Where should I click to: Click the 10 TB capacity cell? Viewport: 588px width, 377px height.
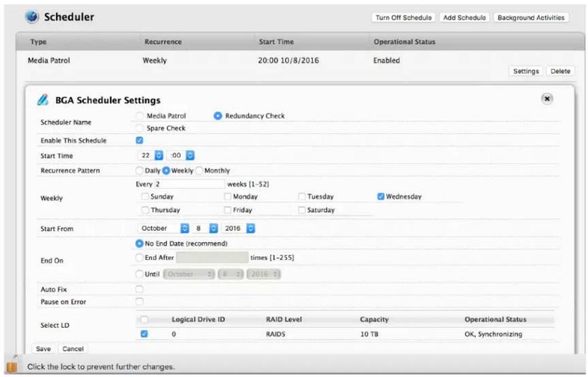369,334
